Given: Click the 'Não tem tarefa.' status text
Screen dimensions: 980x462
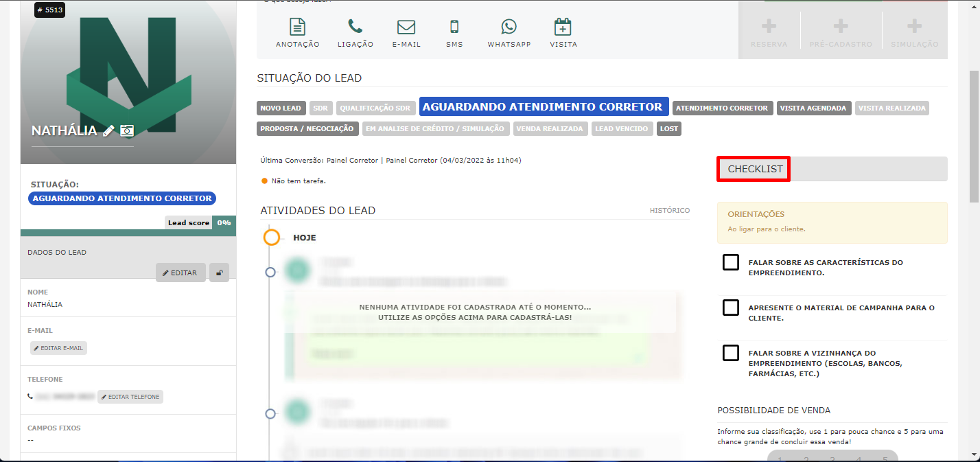Looking at the screenshot, I should tap(299, 181).
